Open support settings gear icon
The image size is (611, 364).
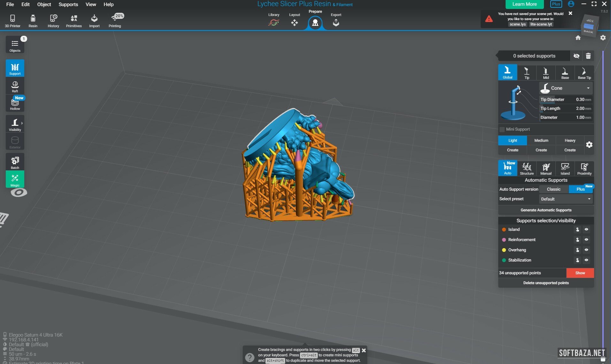589,145
